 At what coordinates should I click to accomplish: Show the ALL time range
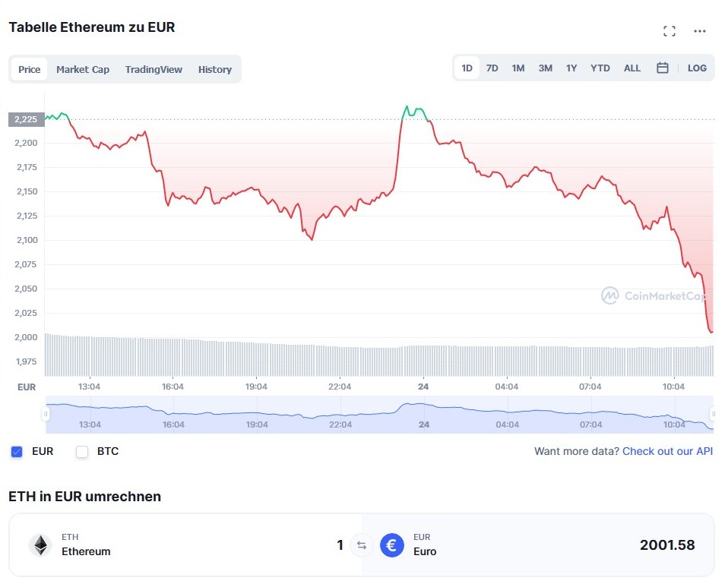pos(632,68)
